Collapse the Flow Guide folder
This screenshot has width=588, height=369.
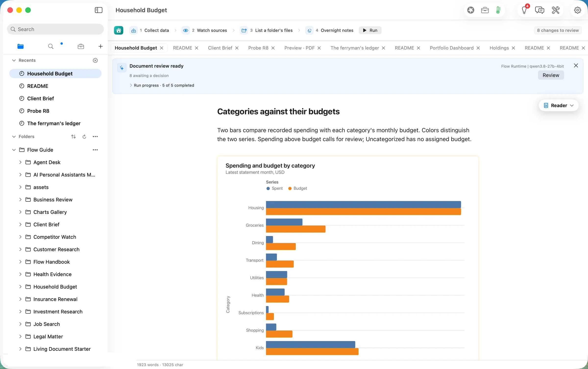pyautogui.click(x=14, y=150)
